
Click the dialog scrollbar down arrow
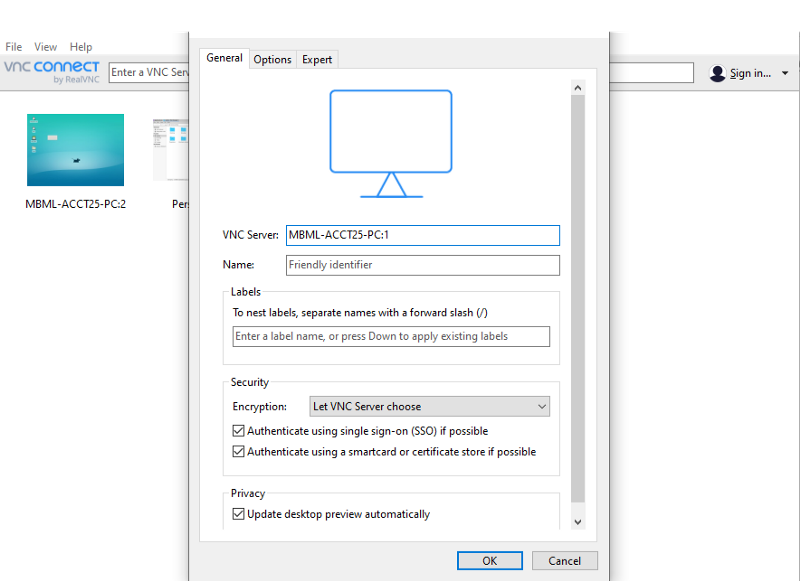[x=578, y=522]
